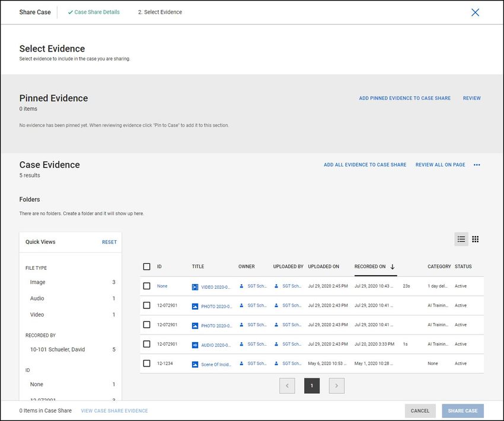
Task: Click Review in Pinned Evidence section
Action: pos(472,98)
